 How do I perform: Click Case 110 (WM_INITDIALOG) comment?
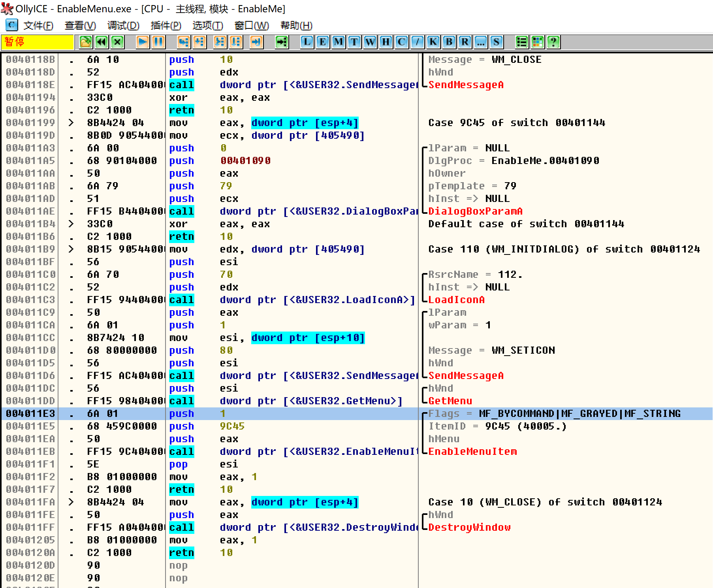(x=564, y=249)
